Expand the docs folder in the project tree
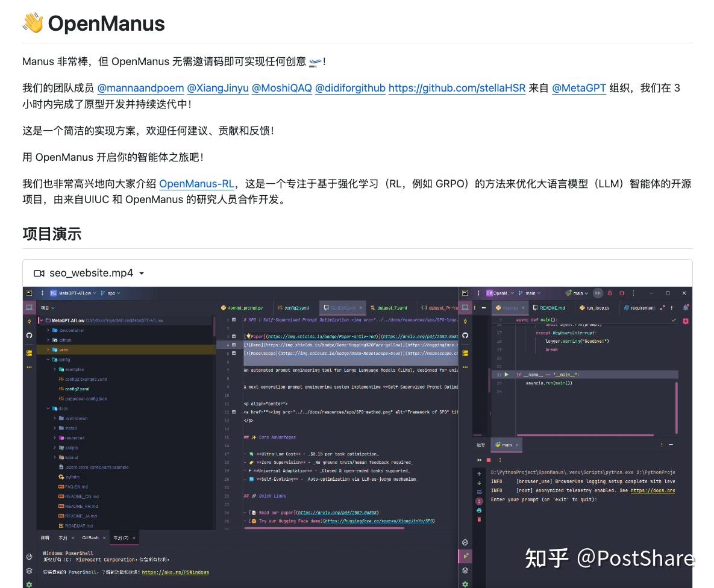Viewport: 714px width, 588px height. (x=47, y=408)
